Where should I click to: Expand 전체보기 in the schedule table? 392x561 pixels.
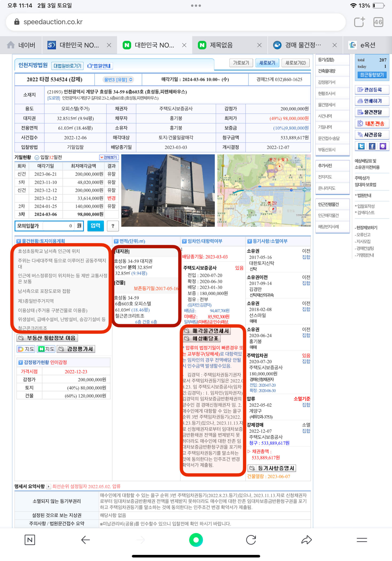pos(109,158)
